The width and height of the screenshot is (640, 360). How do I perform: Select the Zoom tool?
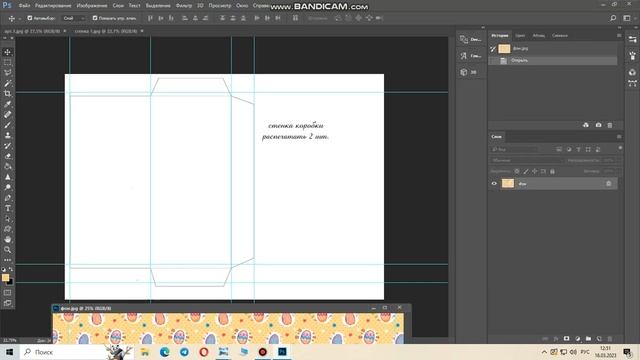[x=7, y=250]
